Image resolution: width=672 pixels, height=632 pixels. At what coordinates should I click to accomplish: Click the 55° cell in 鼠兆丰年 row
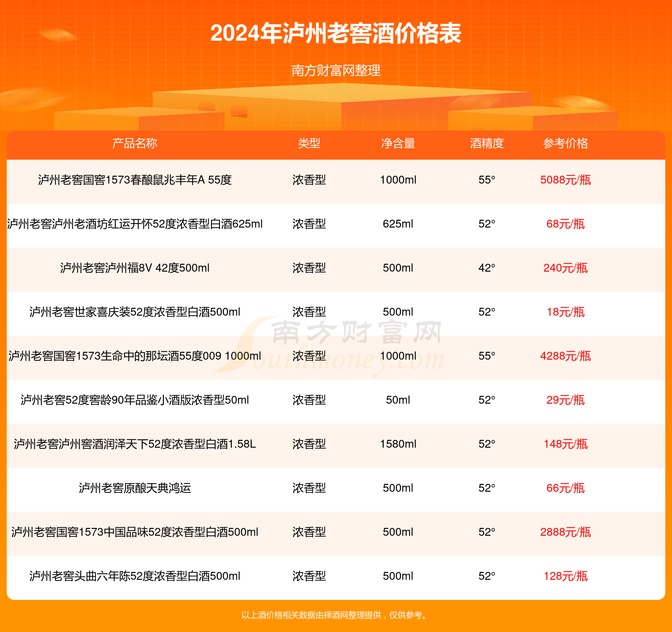487,180
